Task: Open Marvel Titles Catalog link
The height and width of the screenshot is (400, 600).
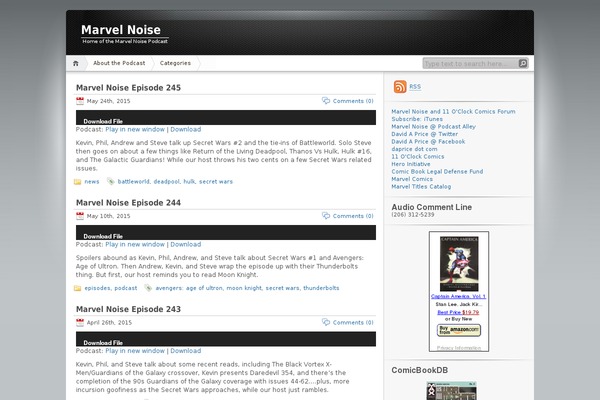Action: tap(421, 187)
